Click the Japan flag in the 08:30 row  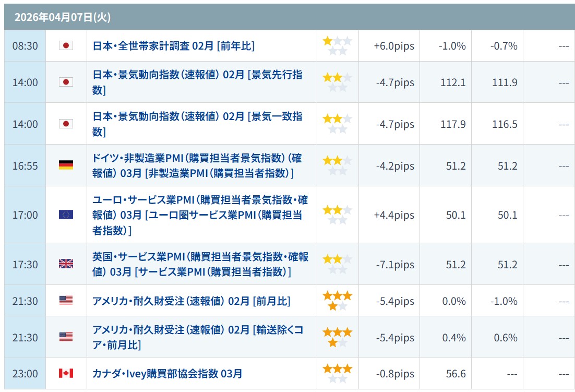tap(66, 46)
